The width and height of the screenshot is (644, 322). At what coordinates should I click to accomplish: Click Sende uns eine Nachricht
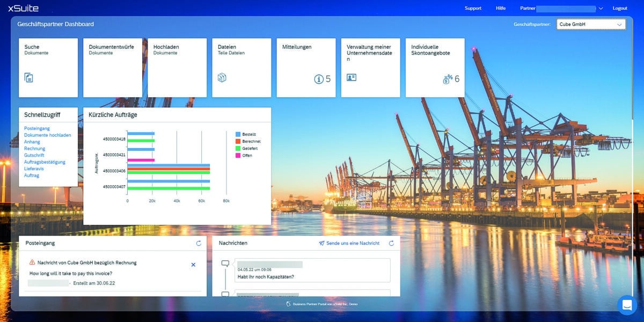click(x=349, y=243)
